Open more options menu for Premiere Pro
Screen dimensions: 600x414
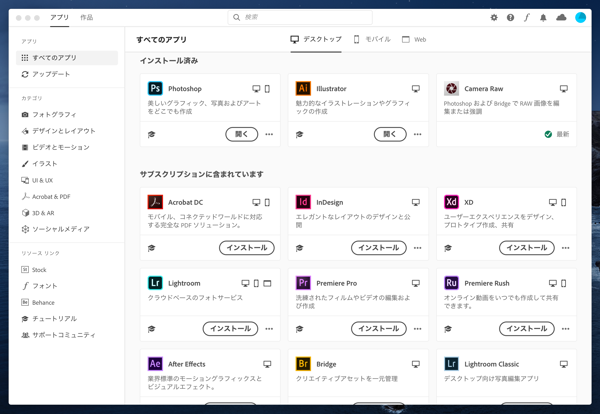point(417,329)
